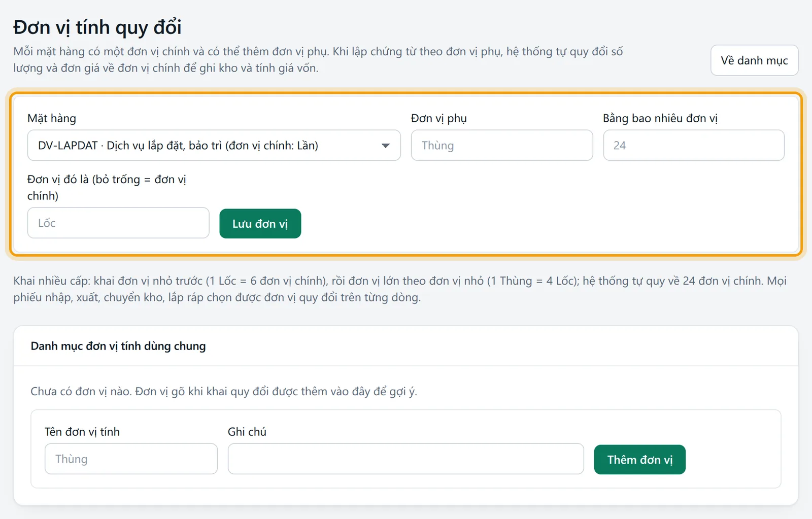The height and width of the screenshot is (519, 812).
Task: Click the dropdown caret arrow beside DV-LAPDAT
Action: [x=386, y=146]
